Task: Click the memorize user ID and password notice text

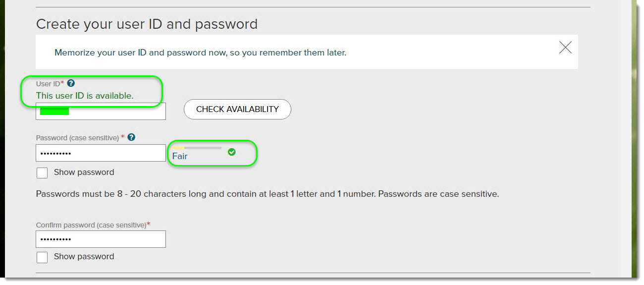Action: tap(200, 53)
